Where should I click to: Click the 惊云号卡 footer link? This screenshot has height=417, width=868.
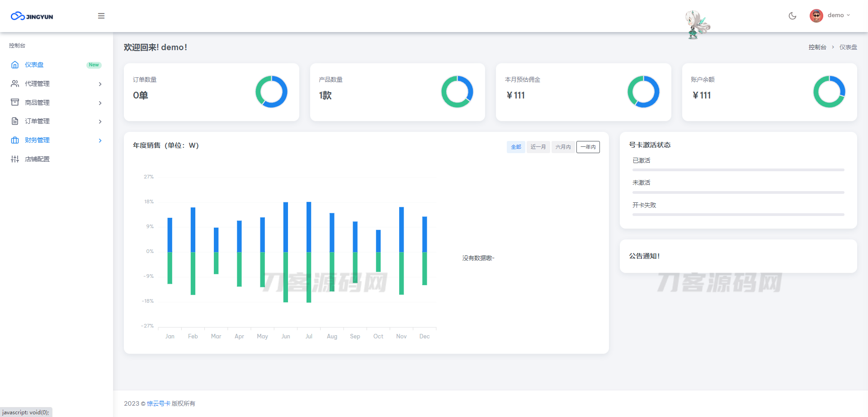[159, 403]
